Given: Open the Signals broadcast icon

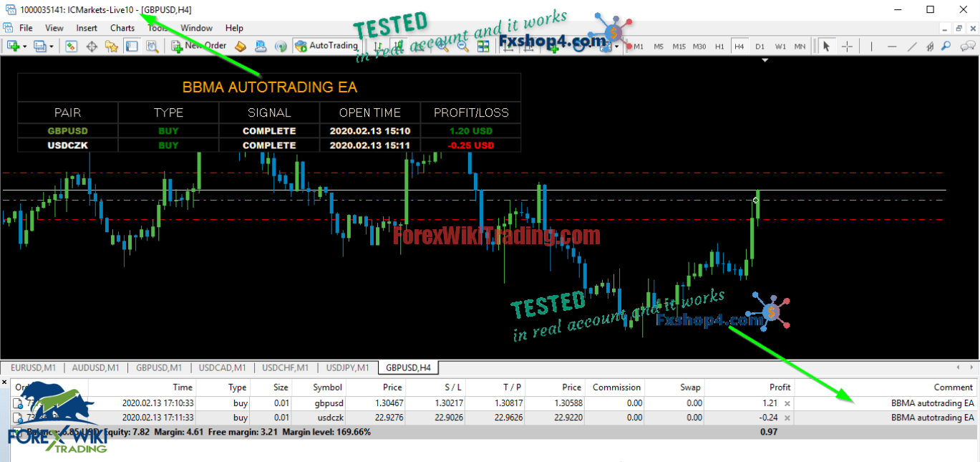Looking at the screenshot, I should coord(281,46).
